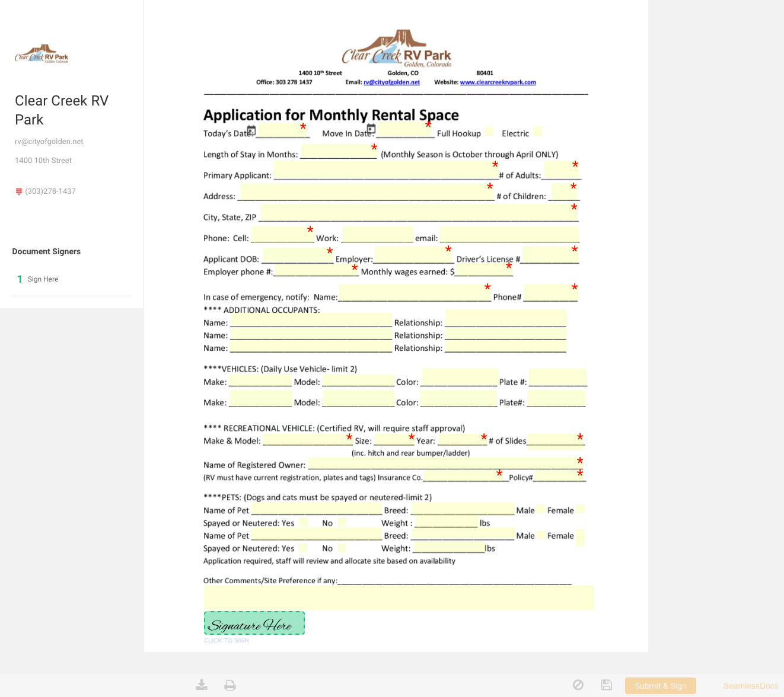Open the calendar picker for Today's Date
The image size is (784, 697).
pos(251,130)
